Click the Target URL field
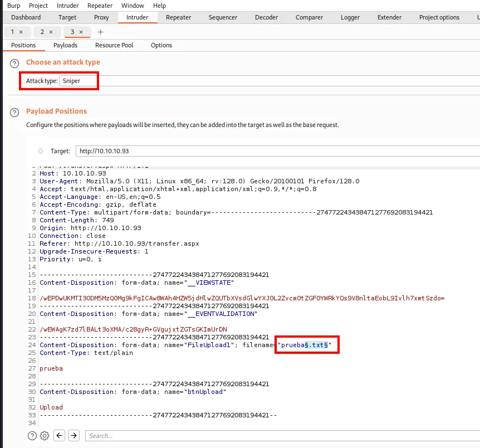 coord(278,151)
